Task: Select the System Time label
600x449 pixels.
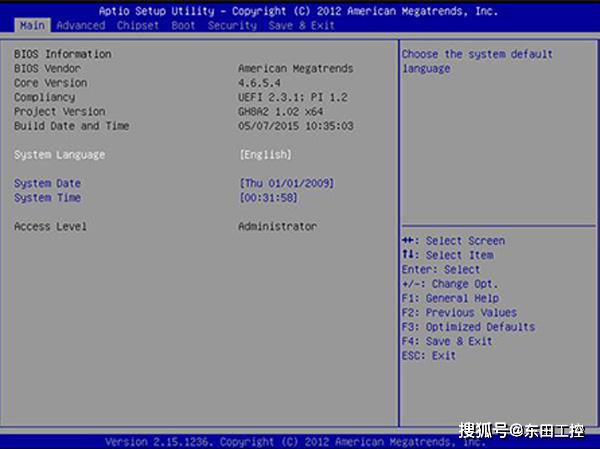Action: point(47,198)
